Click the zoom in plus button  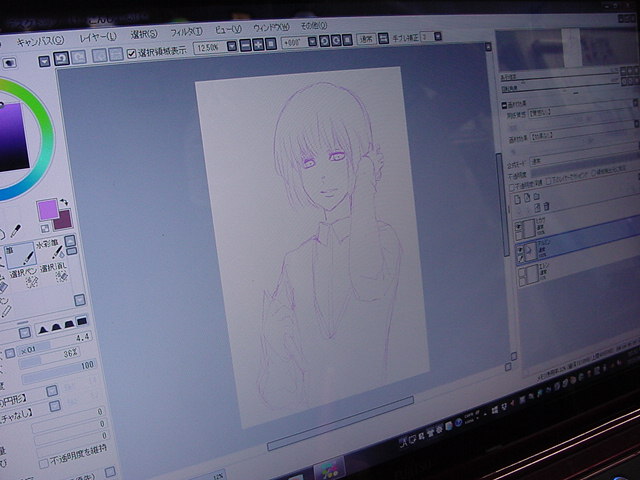pos(258,44)
